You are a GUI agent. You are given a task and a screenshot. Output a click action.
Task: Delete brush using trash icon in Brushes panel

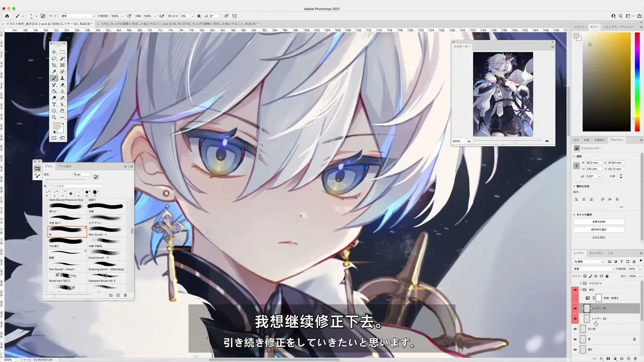126,295
